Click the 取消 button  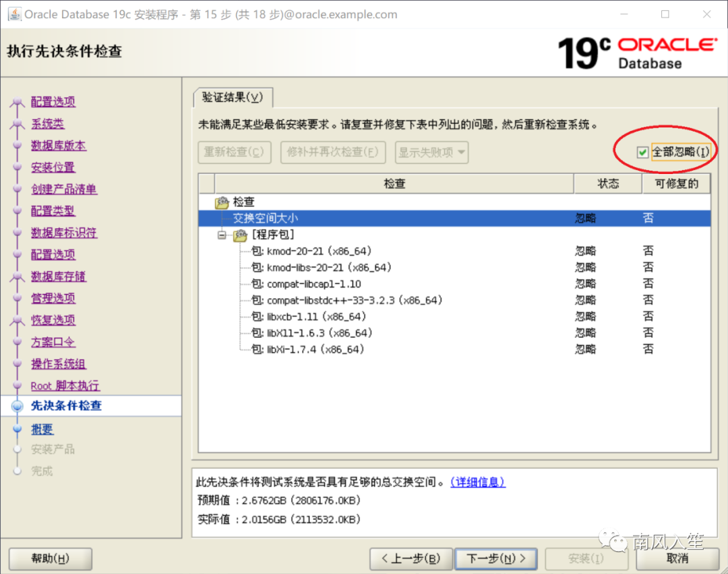click(x=677, y=558)
